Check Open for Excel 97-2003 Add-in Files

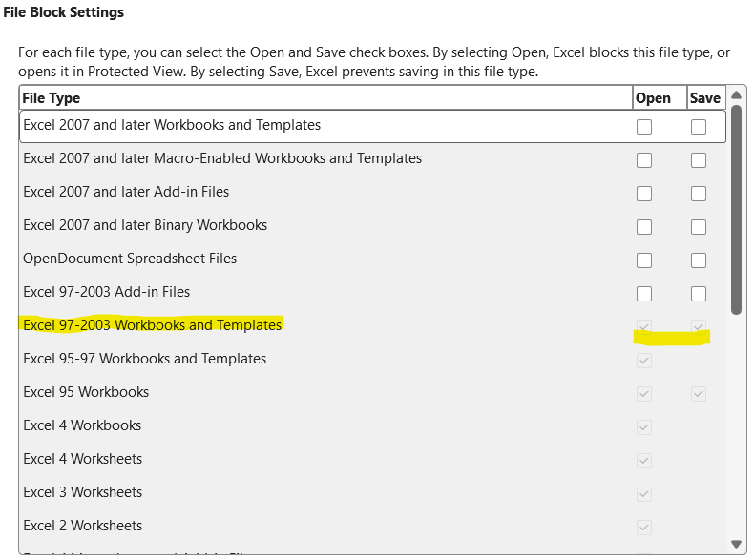pyautogui.click(x=644, y=294)
